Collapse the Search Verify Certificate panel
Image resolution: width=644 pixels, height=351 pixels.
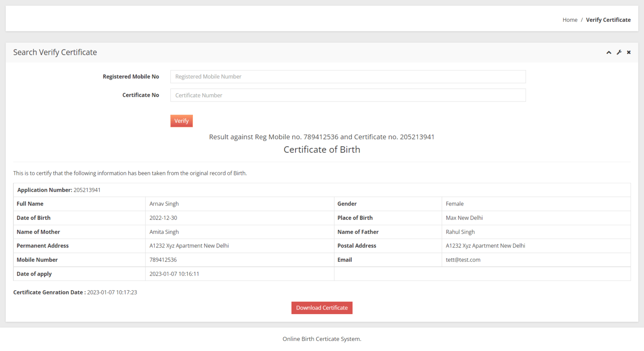[609, 52]
